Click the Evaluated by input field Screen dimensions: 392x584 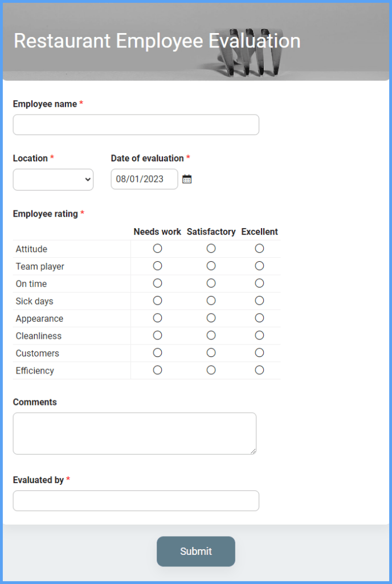point(136,501)
